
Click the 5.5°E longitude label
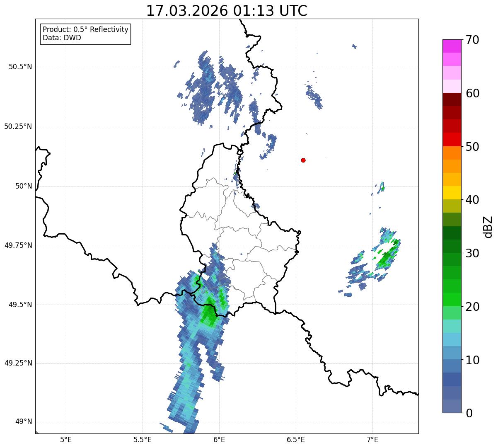pyautogui.click(x=143, y=439)
